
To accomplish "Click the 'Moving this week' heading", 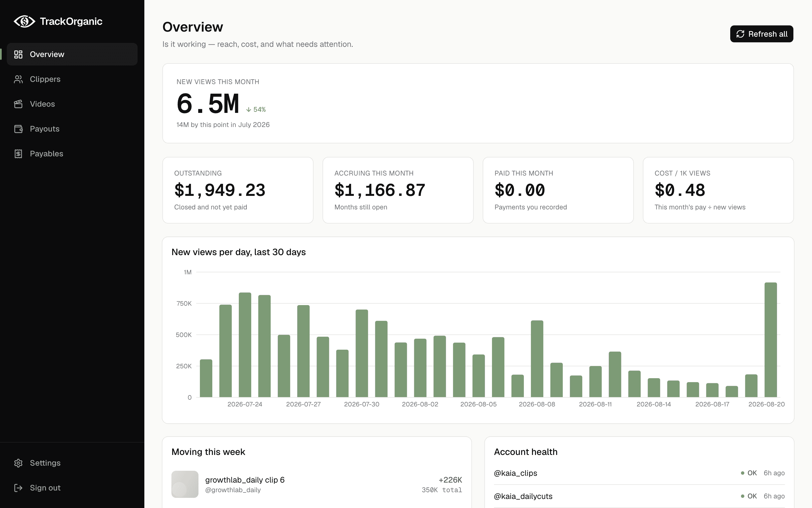I will (208, 452).
